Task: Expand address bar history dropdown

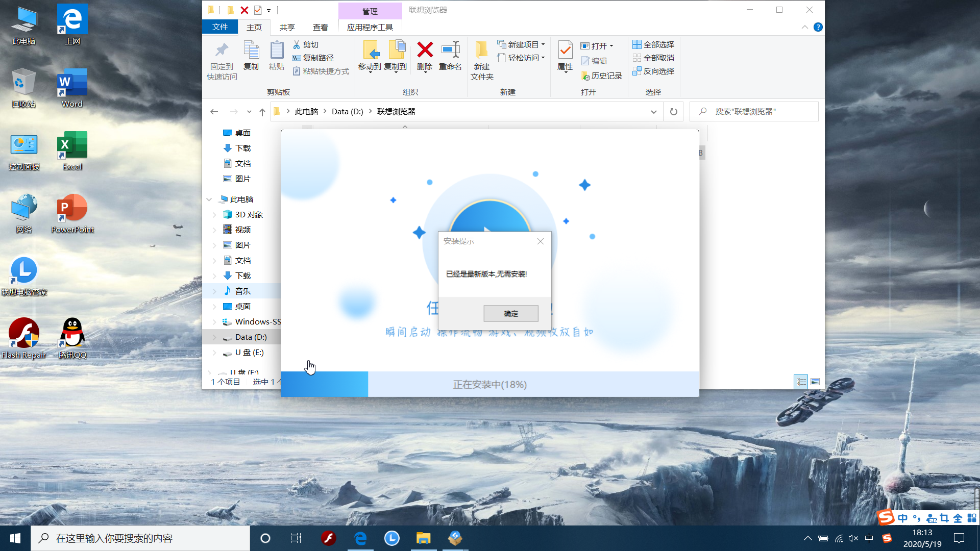Action: 654,112
